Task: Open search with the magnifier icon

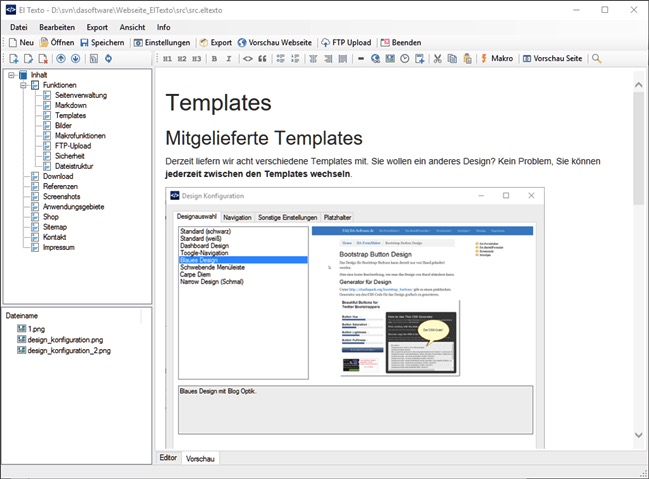Action: pos(596,59)
